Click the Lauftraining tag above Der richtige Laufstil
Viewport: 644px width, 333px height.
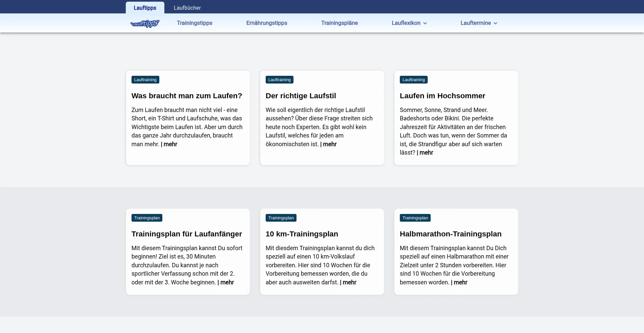click(279, 80)
